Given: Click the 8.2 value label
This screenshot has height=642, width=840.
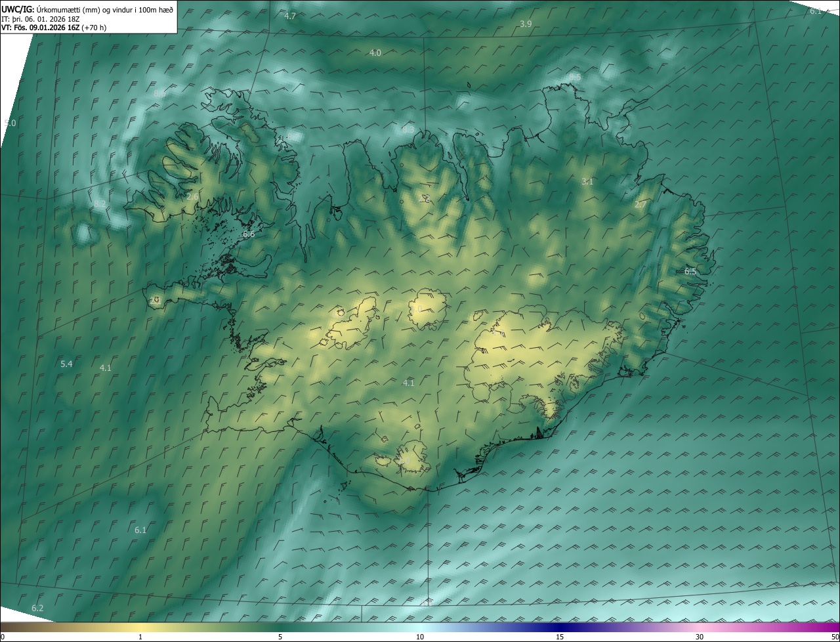Looking at the screenshot, I should (99, 204).
